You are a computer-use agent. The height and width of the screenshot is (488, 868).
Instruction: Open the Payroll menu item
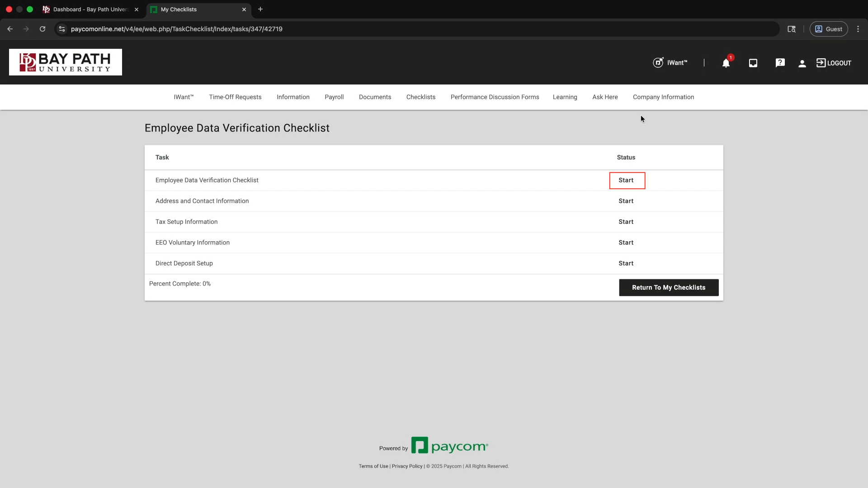[x=334, y=97]
